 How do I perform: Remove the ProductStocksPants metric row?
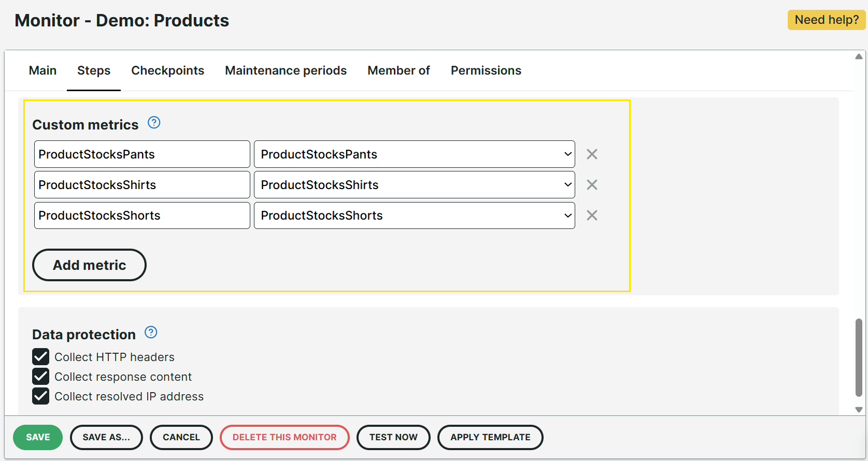[592, 154]
